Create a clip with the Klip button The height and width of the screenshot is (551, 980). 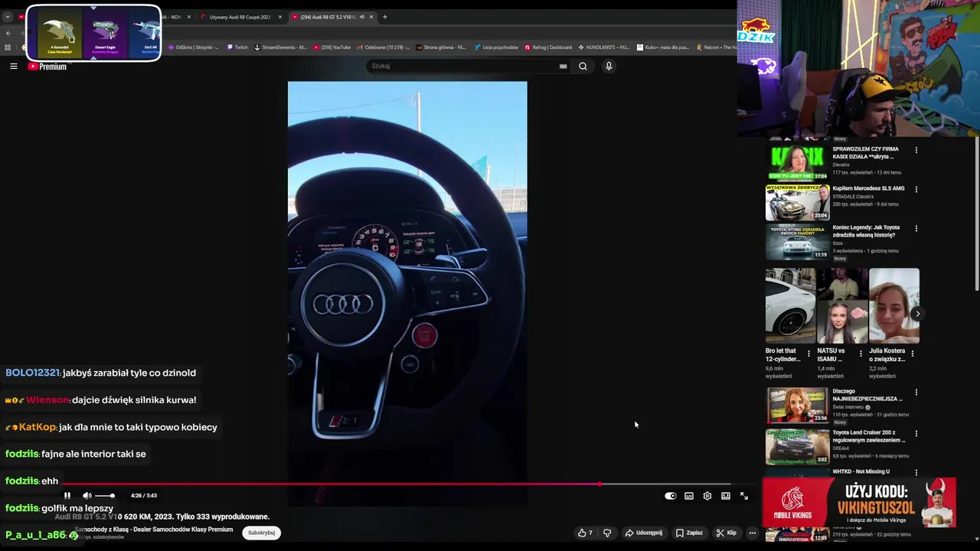(726, 533)
